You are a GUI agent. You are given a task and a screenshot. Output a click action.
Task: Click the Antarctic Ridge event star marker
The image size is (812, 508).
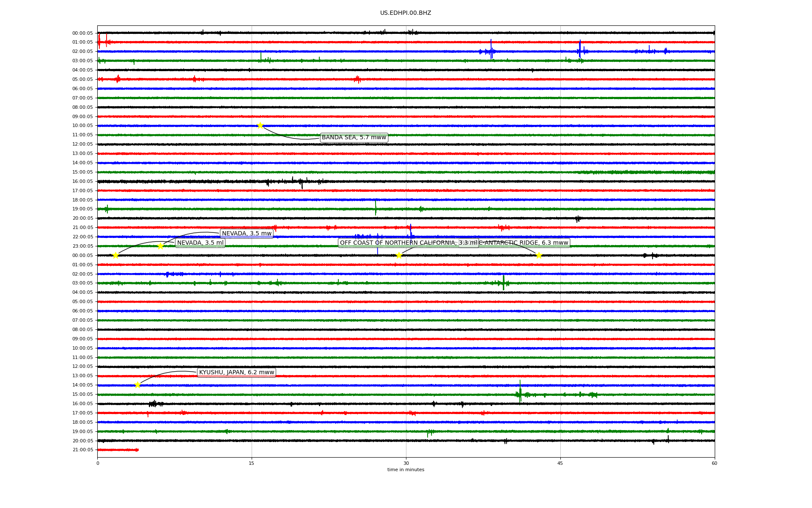[x=539, y=255]
